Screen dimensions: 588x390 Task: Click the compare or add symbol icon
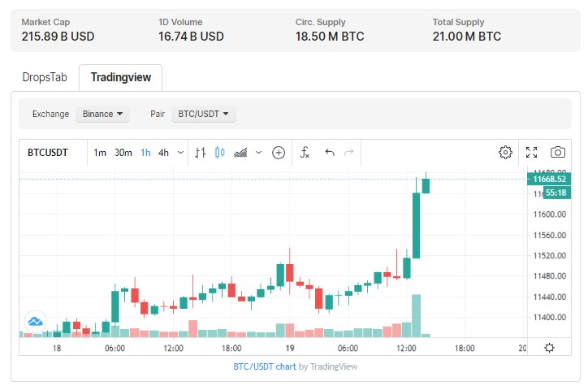(279, 152)
